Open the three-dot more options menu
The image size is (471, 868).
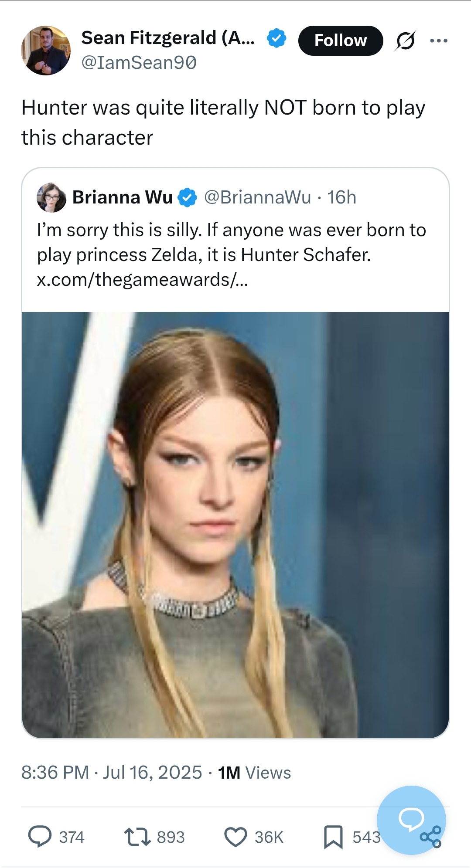tap(438, 41)
